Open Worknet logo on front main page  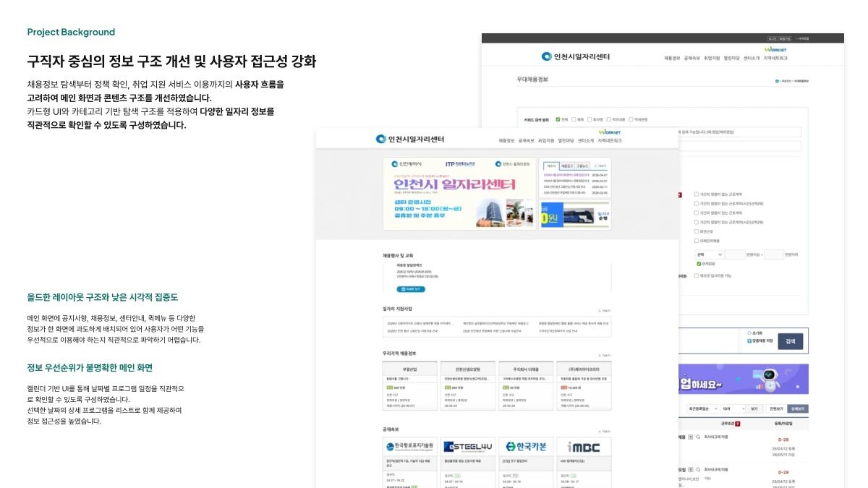(610, 132)
